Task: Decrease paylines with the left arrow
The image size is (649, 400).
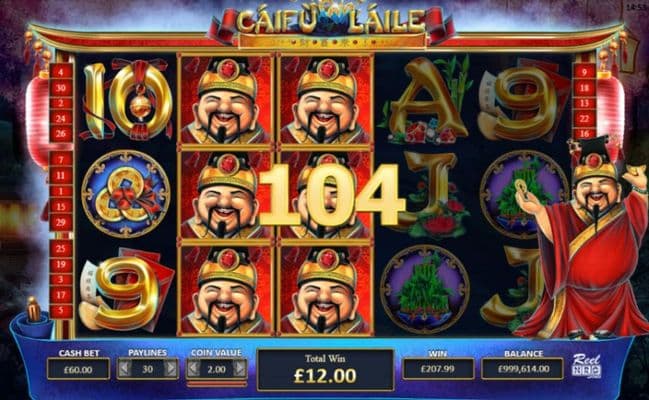Action: (125, 368)
